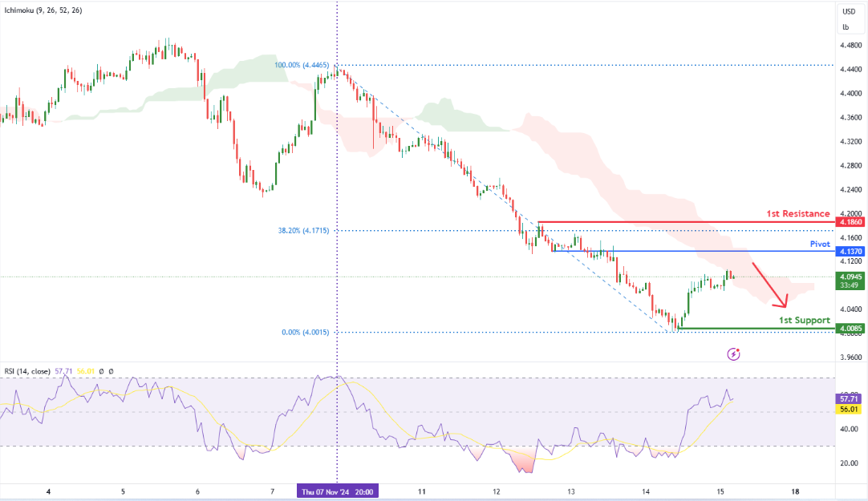Click the RSI average 56.01 yellow tag
This screenshot has width=868, height=501.
point(849,409)
